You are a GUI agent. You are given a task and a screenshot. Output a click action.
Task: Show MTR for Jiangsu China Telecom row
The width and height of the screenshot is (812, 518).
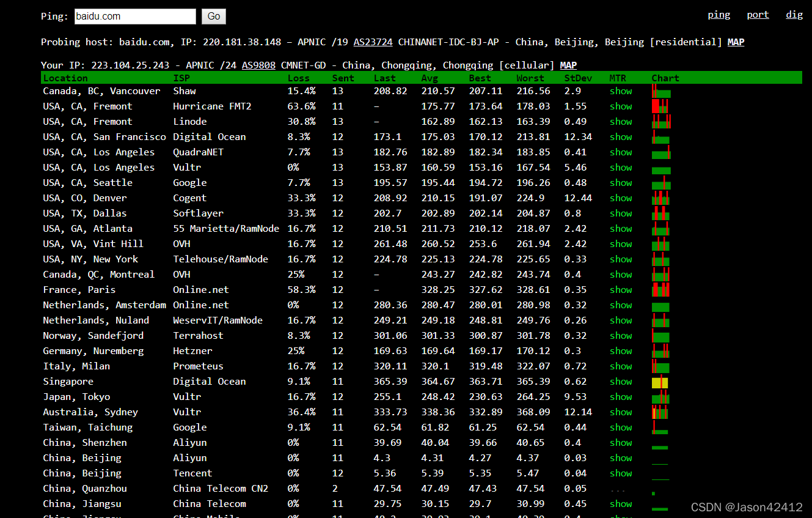[621, 504]
